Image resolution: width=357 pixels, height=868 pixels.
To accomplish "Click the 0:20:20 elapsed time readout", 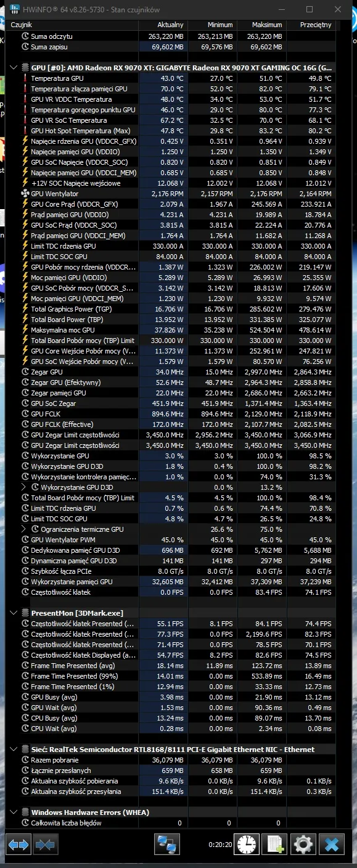I will [x=220, y=846].
